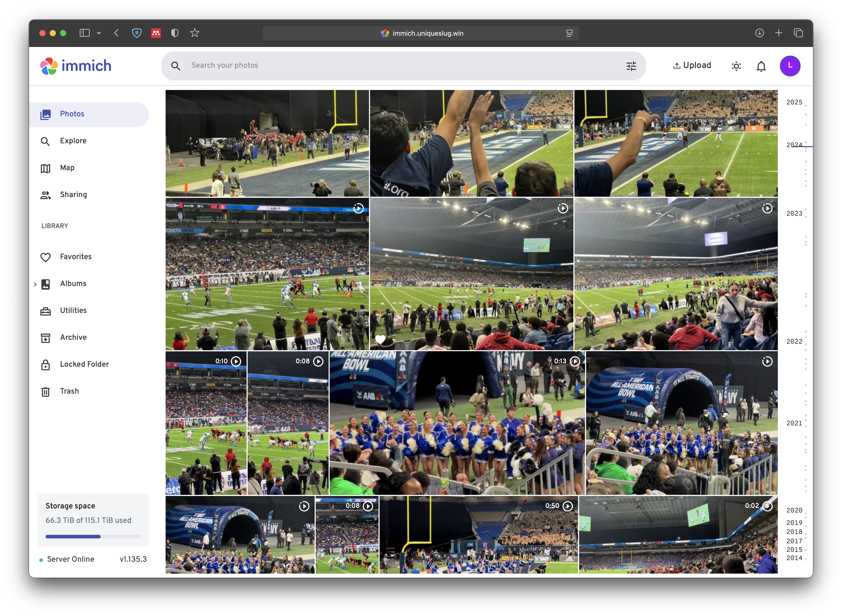Click the Upload button
842x616 pixels.
coord(692,65)
